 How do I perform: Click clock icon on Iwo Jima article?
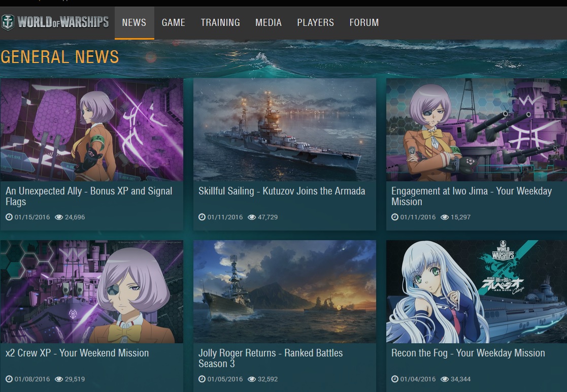point(395,217)
